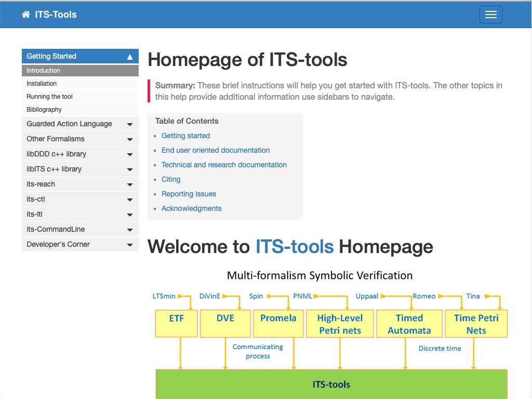Screen dimensions: 532x399
Task: Click Other Formalisms label
Action: click(55, 139)
